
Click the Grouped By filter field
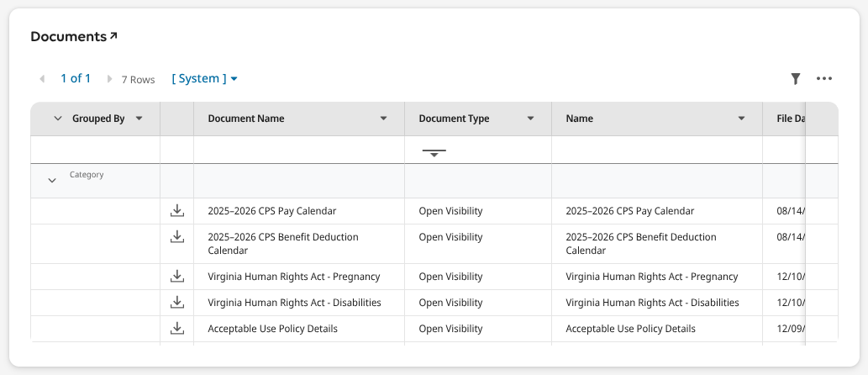click(95, 150)
